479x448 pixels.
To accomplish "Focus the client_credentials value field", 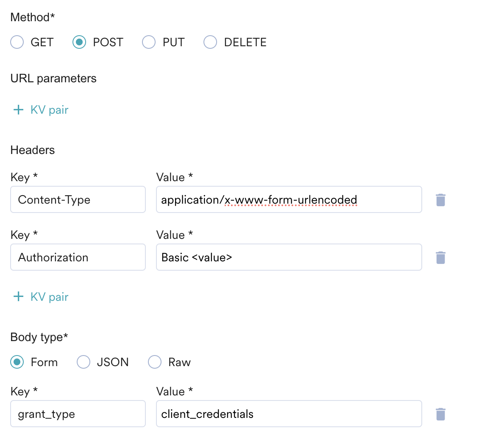I will (x=289, y=414).
